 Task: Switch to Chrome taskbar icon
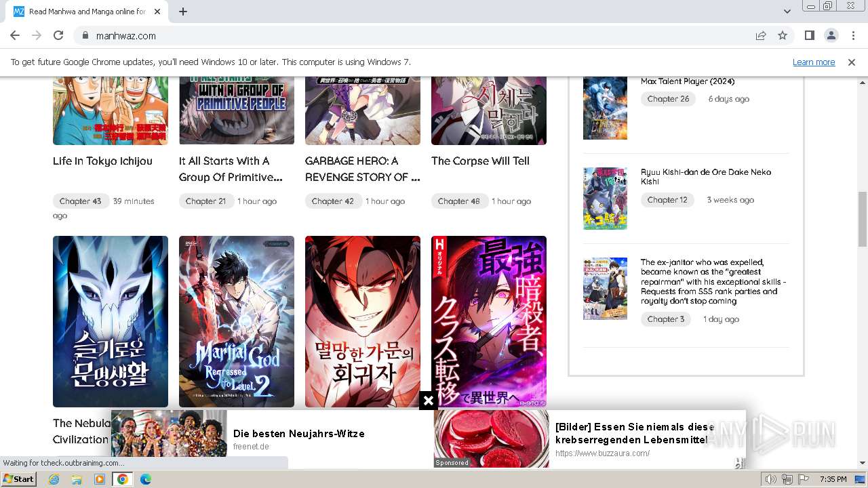(123, 479)
